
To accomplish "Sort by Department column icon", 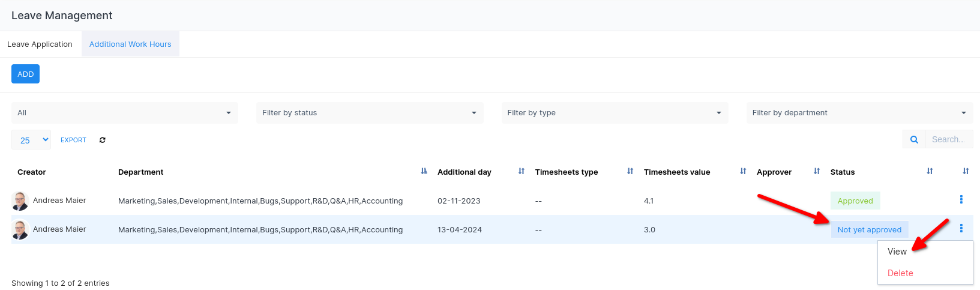I will (424, 172).
